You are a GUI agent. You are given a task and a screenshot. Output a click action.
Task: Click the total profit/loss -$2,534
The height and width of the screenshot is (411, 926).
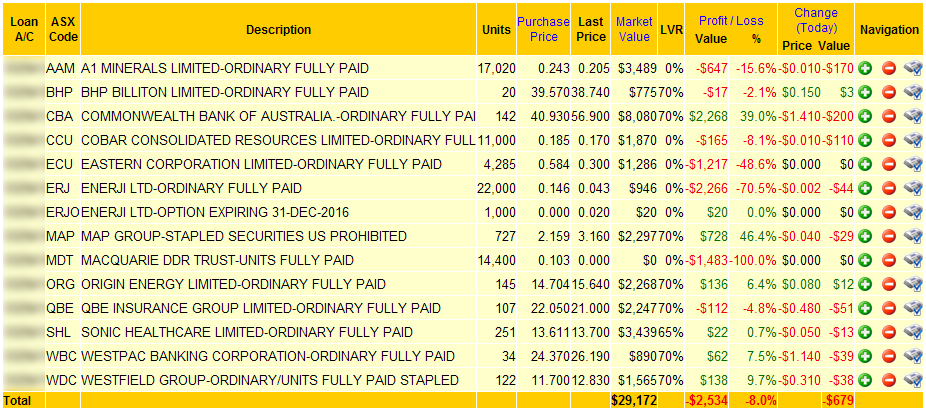coord(707,401)
